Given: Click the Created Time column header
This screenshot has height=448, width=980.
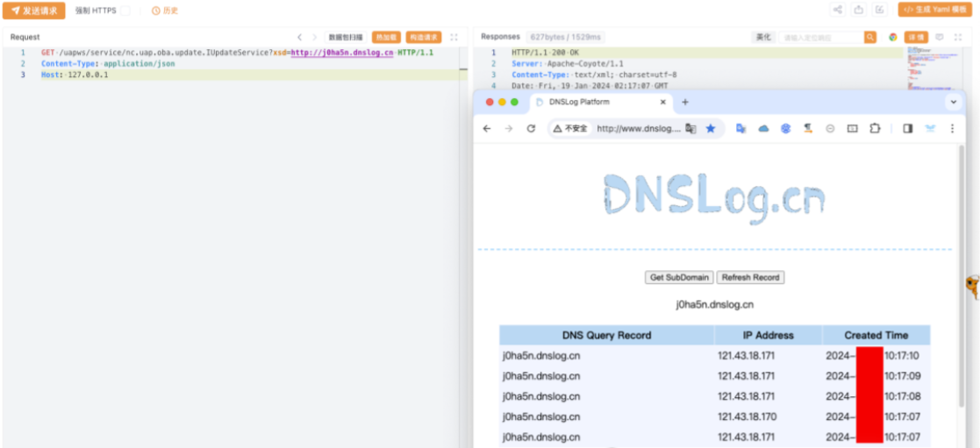Looking at the screenshot, I should [876, 335].
